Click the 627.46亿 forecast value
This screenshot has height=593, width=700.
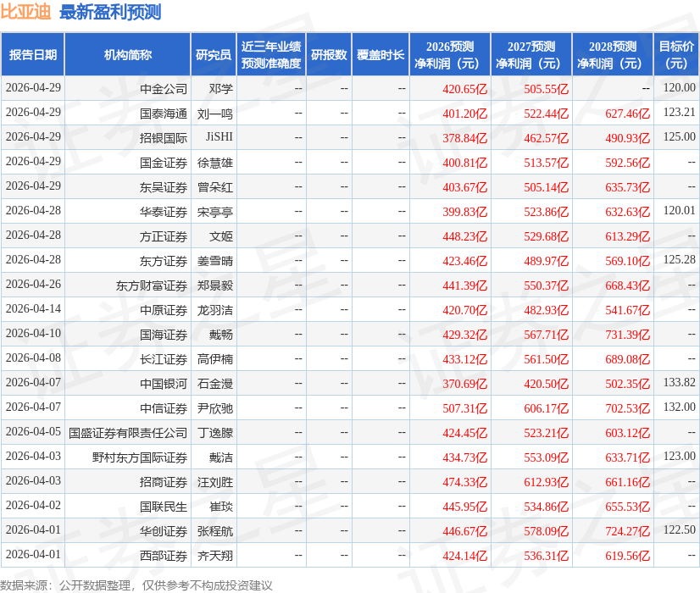click(627, 114)
